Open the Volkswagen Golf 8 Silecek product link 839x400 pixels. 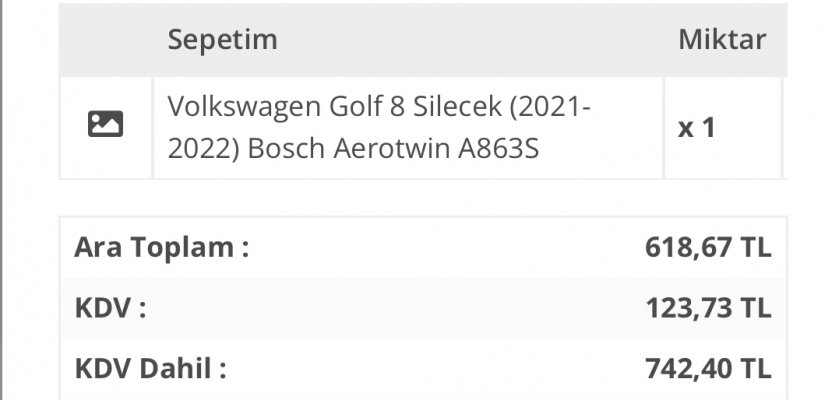click(x=379, y=127)
